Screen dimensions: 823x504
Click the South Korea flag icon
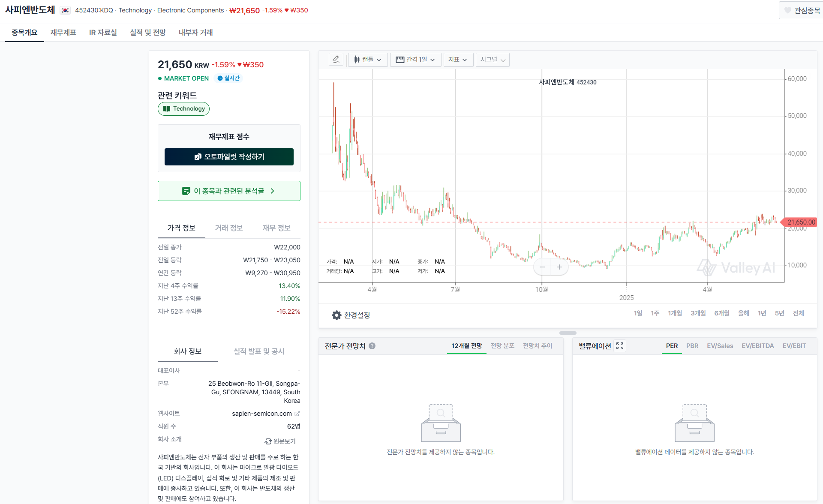tap(65, 10)
